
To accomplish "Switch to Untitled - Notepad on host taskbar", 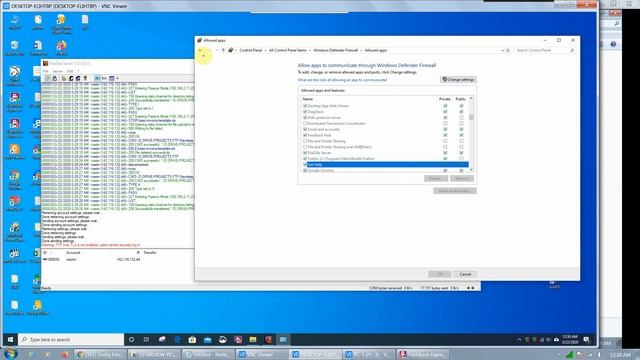I will pyautogui.click(x=209, y=354).
